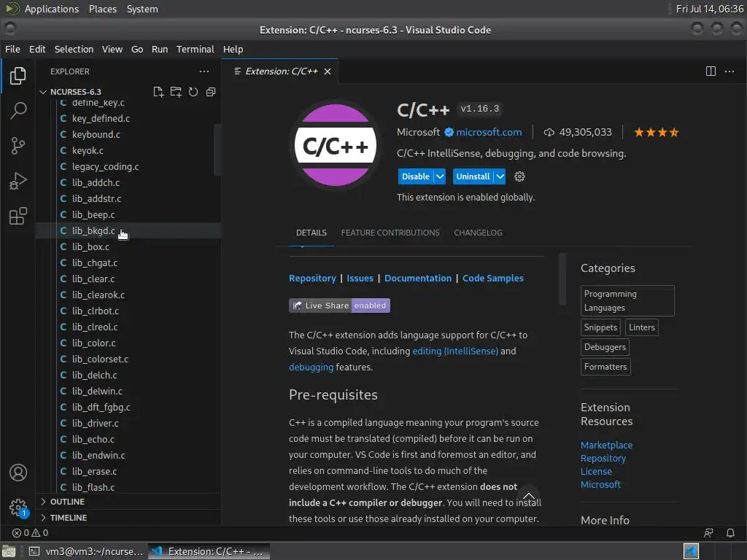Open the Help menu
The image size is (747, 560).
click(x=233, y=49)
